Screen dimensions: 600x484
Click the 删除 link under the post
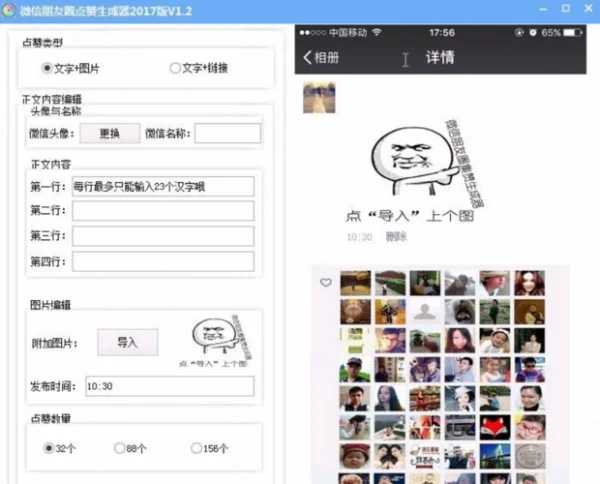(x=396, y=237)
